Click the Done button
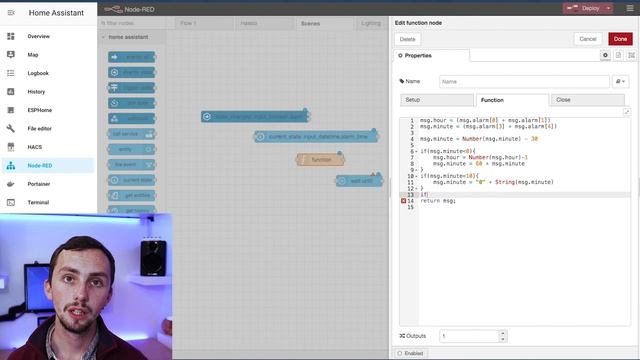The height and width of the screenshot is (360, 640). pyautogui.click(x=620, y=39)
